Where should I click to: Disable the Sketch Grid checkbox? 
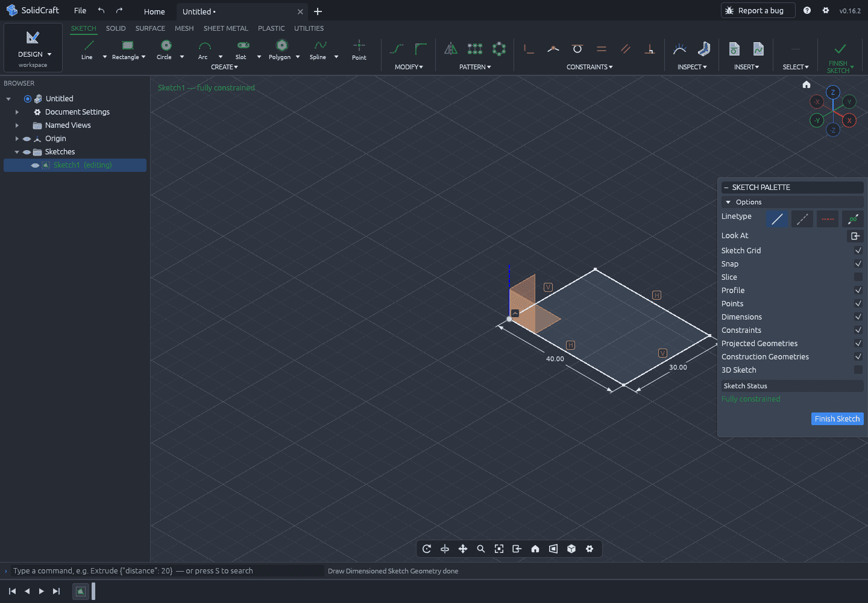pos(858,250)
